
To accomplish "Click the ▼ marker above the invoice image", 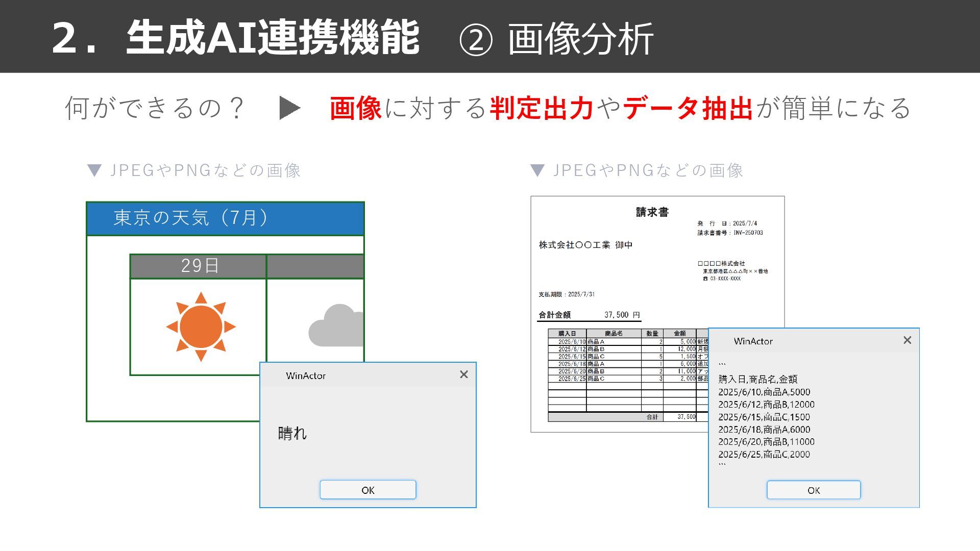I will 537,170.
